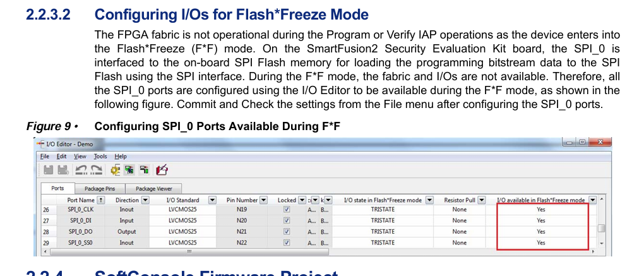Image resolution: width=644 pixels, height=276 pixels.
Task: Click the second disk save-all icon
Action: [x=63, y=170]
